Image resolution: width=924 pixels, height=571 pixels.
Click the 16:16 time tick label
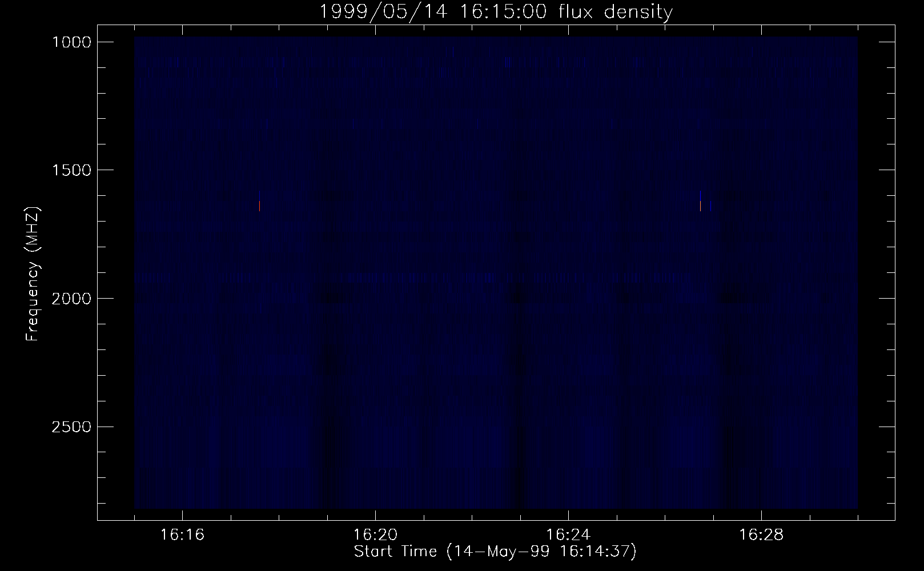[x=183, y=535]
